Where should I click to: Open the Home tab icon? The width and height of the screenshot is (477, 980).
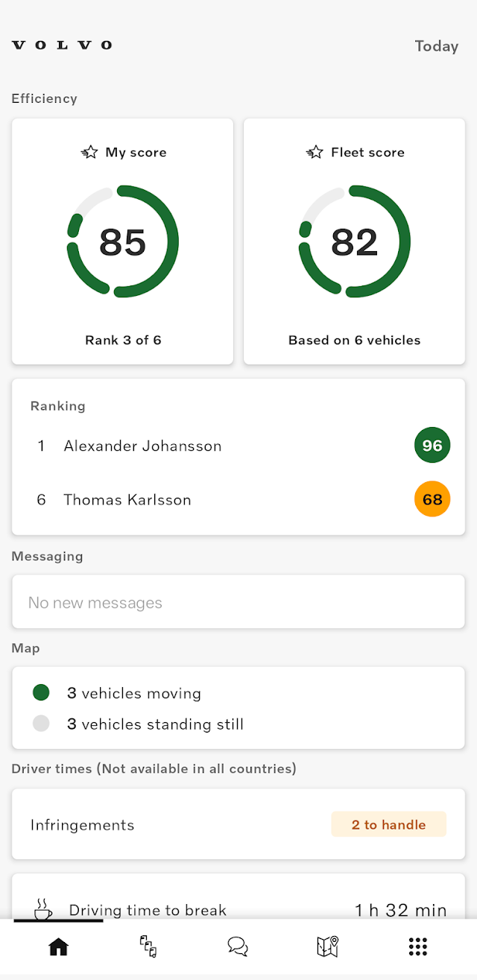tap(58, 946)
